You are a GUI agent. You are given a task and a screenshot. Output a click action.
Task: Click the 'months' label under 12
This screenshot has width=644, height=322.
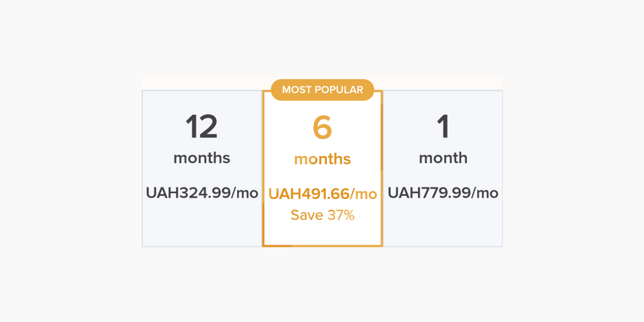202,158
